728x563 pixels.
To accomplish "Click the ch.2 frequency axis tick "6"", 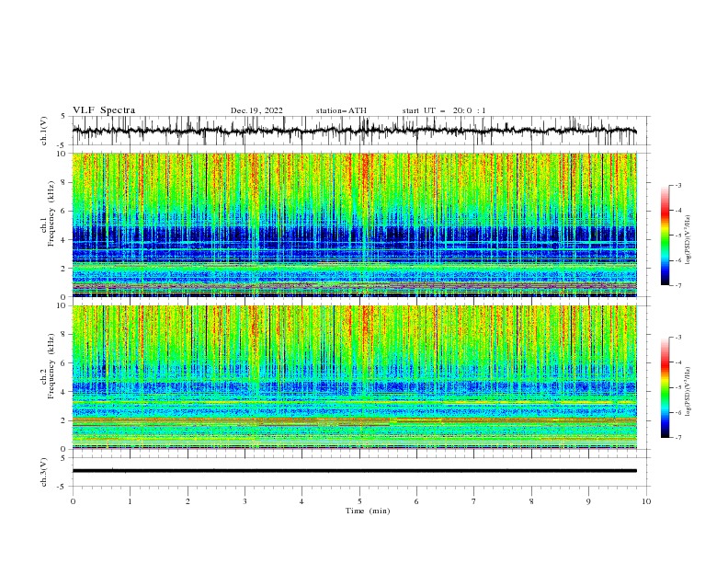I will pos(64,363).
